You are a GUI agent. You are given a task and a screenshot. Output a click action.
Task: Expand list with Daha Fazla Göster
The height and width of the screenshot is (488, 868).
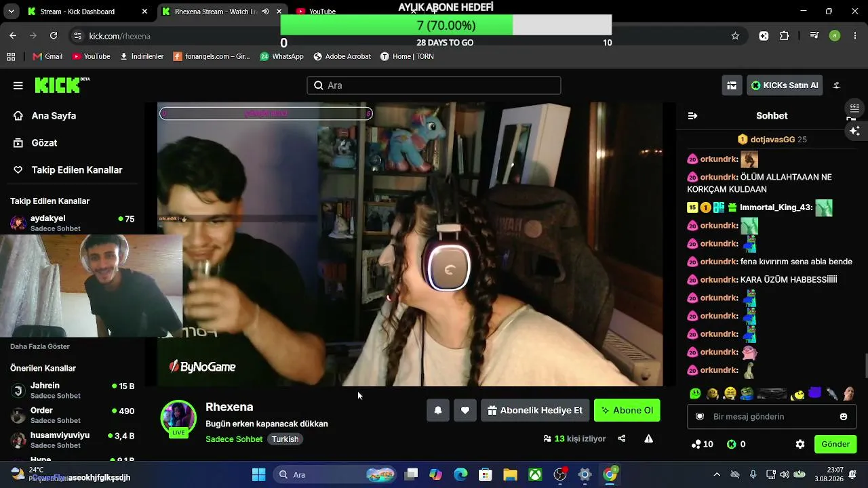tap(40, 346)
